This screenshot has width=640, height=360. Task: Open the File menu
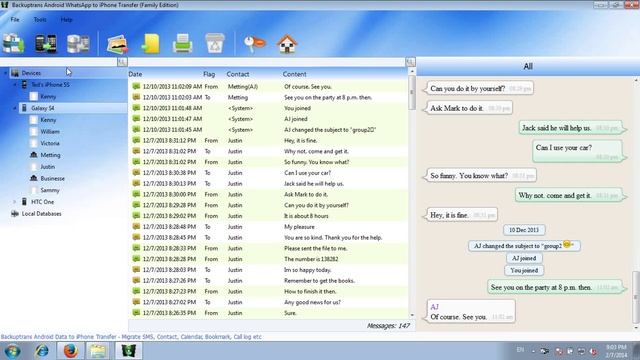pyautogui.click(x=15, y=20)
